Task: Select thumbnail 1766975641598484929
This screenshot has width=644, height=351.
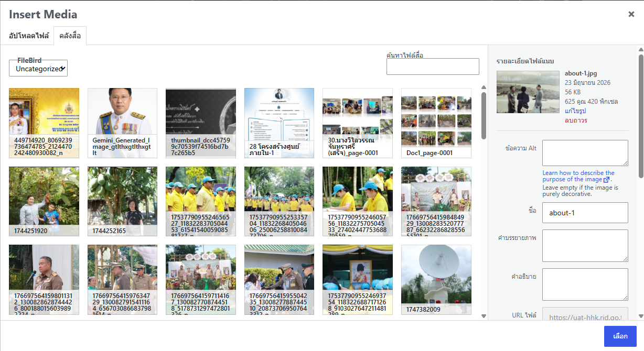Action: [436, 202]
